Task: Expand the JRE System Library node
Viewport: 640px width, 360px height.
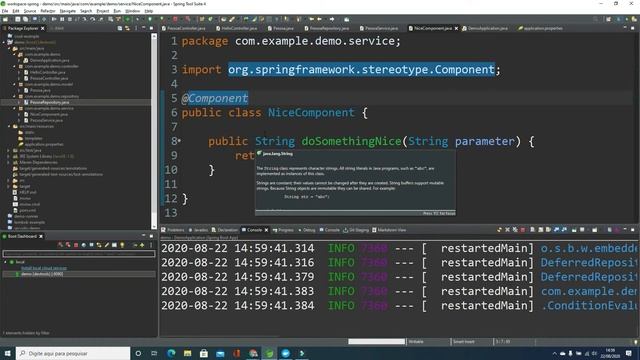Action: click(9, 156)
